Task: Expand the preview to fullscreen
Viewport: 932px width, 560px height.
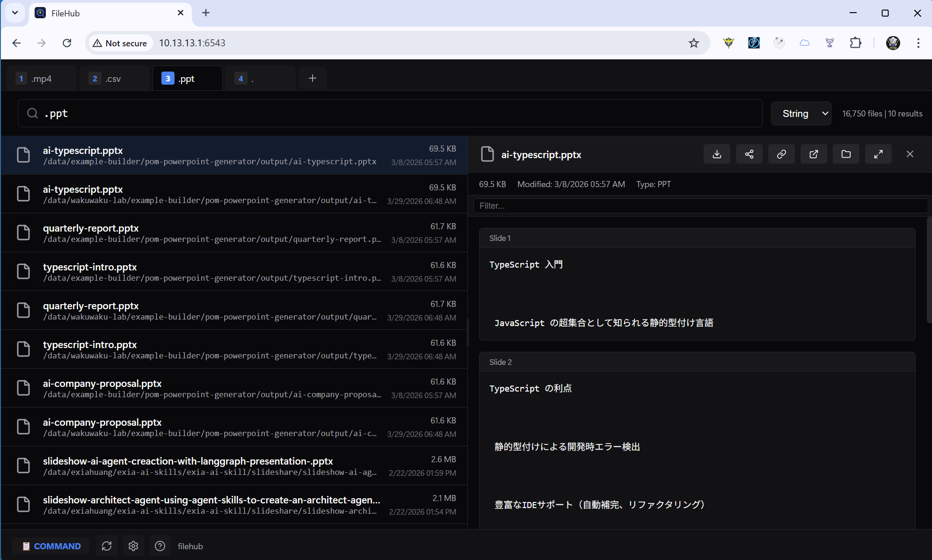Action: click(x=878, y=154)
